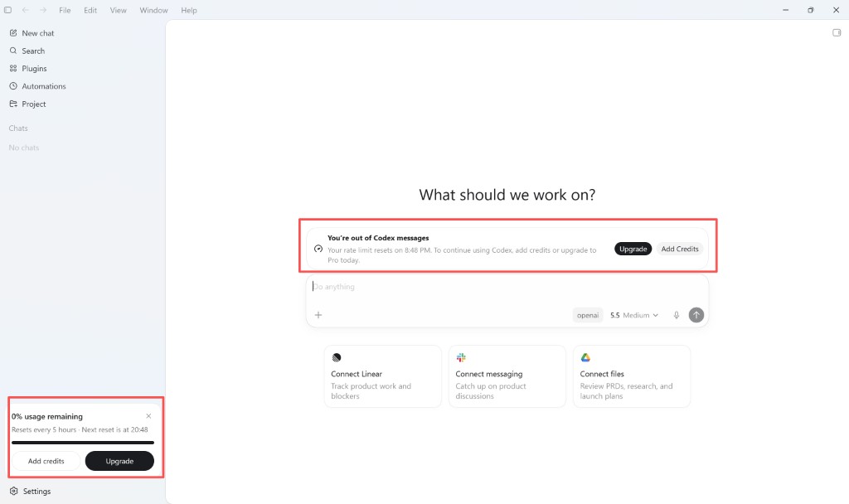Open the 5.5 Medium model dropdown
849x504 pixels.
pyautogui.click(x=634, y=315)
